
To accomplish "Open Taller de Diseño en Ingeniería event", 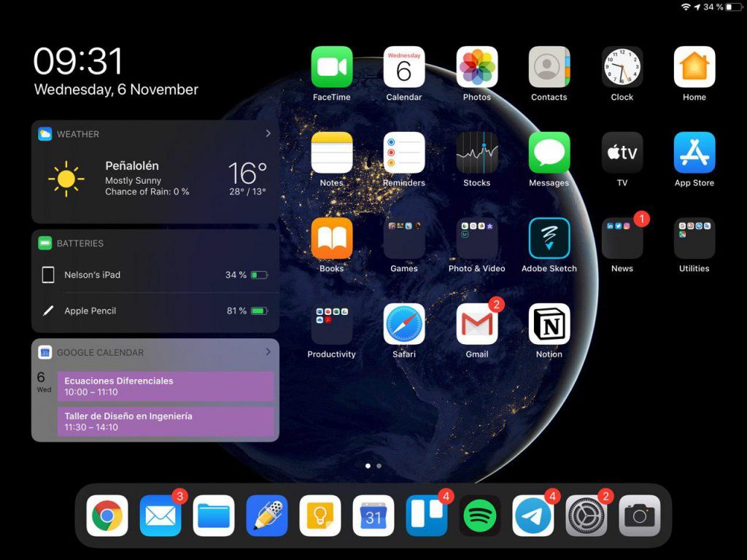I will tap(166, 421).
